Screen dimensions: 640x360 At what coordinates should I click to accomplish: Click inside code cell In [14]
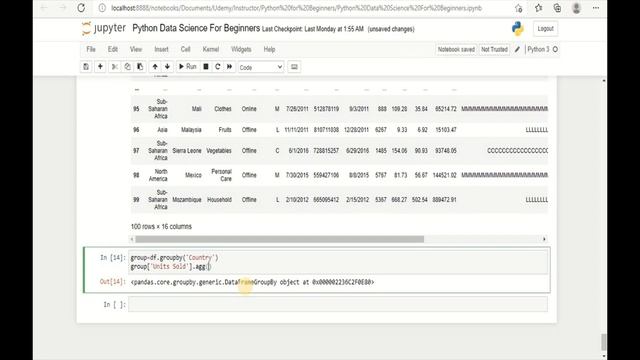coord(338,262)
